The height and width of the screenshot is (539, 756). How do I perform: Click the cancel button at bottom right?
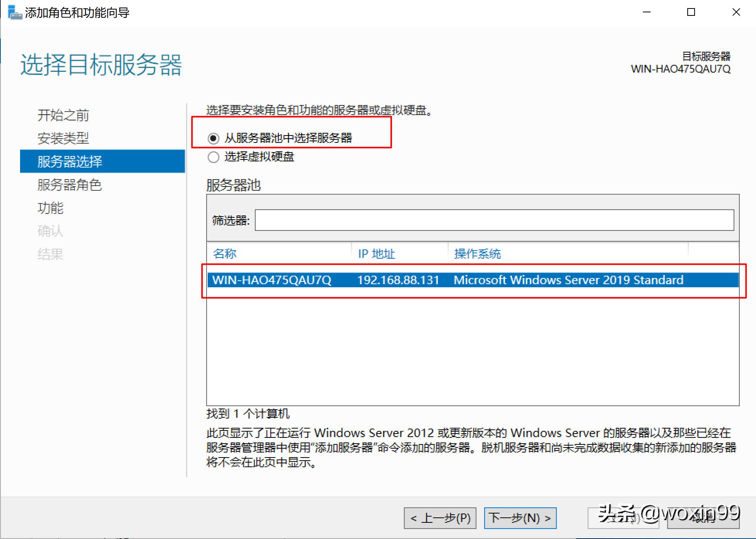(703, 518)
